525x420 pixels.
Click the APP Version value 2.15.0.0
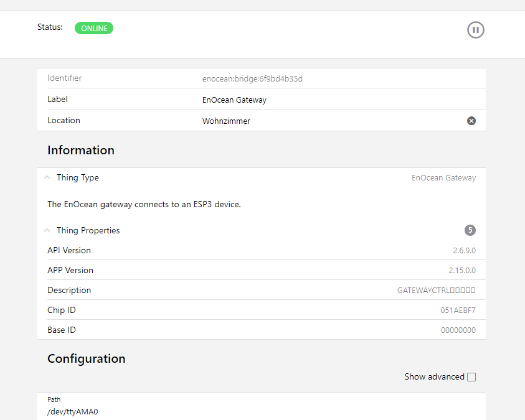tap(462, 271)
